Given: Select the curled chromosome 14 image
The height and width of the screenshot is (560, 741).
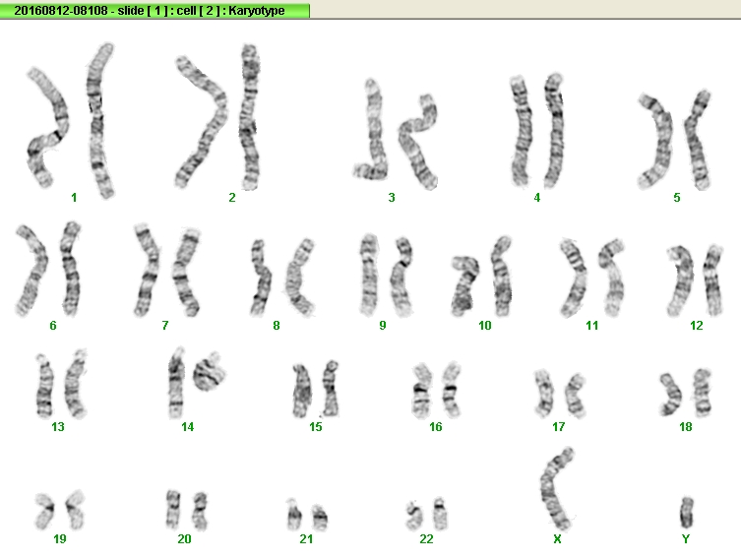Looking at the screenshot, I should 210,371.
